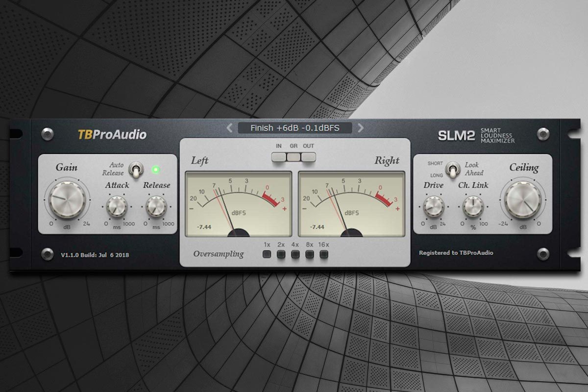
Task: Select 1x oversampling
Action: click(267, 254)
